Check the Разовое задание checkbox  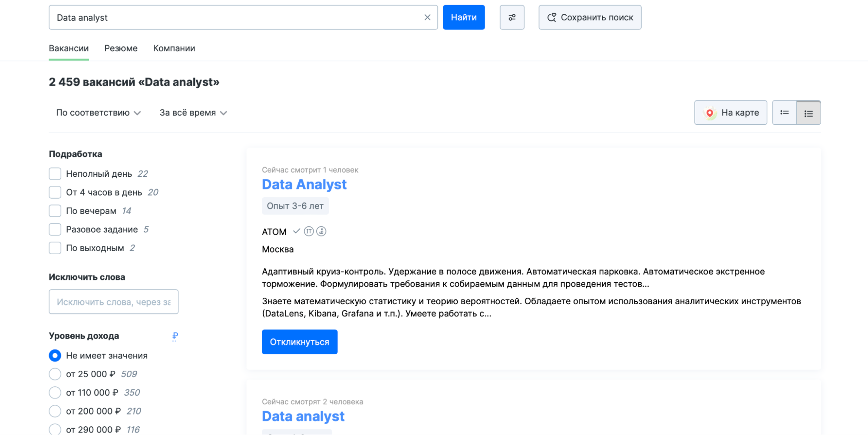[55, 229]
